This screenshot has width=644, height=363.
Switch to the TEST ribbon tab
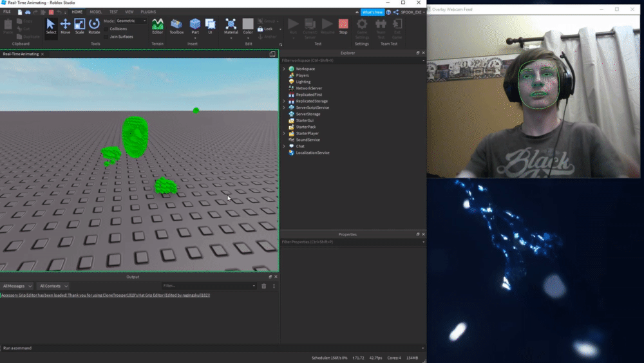click(x=113, y=12)
